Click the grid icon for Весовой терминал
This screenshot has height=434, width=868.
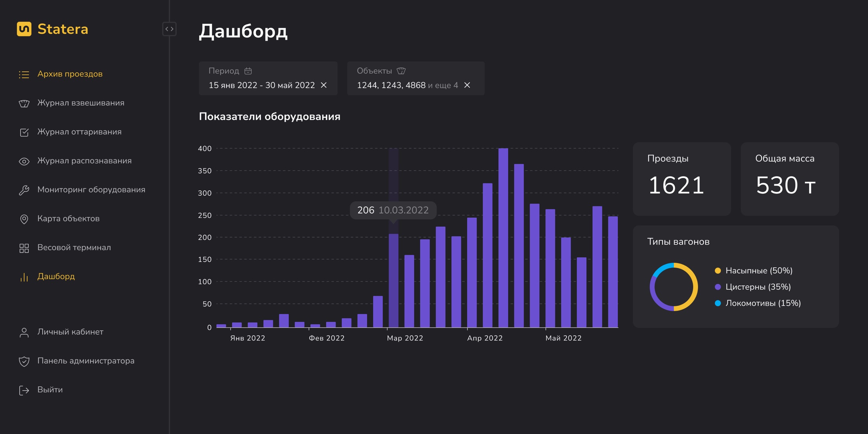point(24,248)
